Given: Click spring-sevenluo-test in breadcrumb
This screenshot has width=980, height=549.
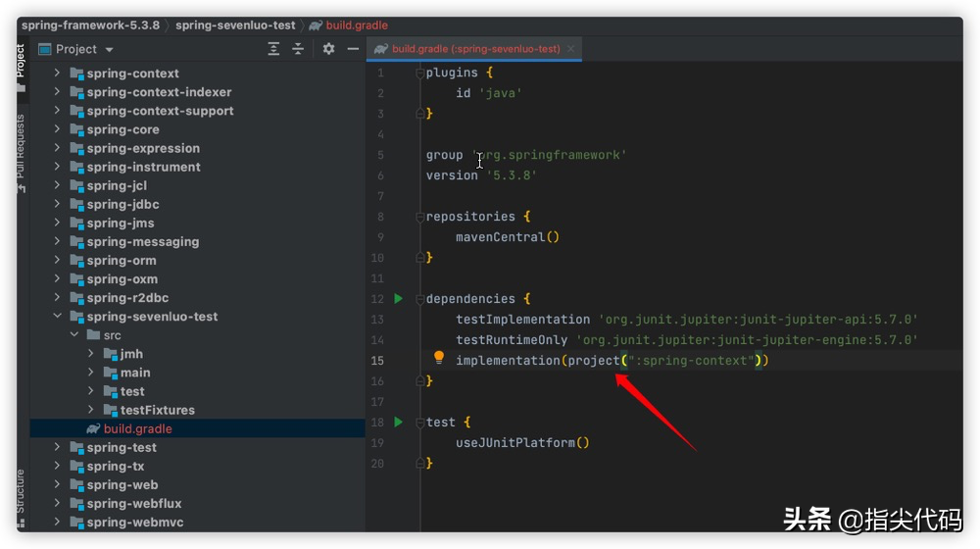Looking at the screenshot, I should pyautogui.click(x=235, y=25).
